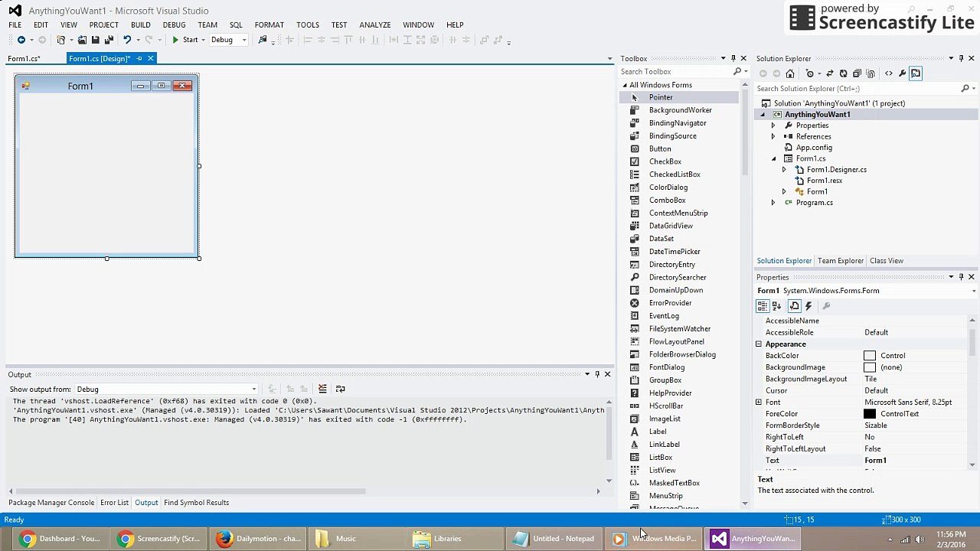The height and width of the screenshot is (551, 980).
Task: Show Events lightning bolt in Properties
Action: [808, 306]
